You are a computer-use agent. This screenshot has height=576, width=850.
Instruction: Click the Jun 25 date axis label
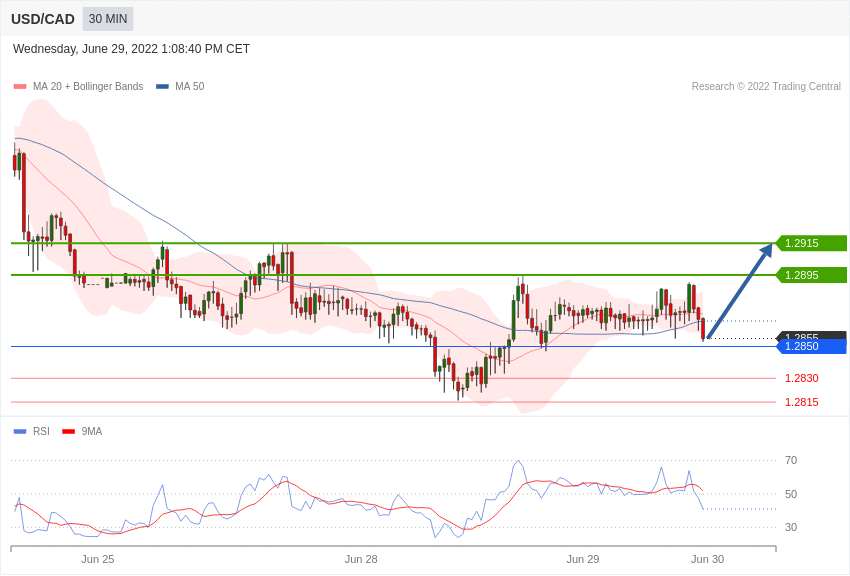98,559
